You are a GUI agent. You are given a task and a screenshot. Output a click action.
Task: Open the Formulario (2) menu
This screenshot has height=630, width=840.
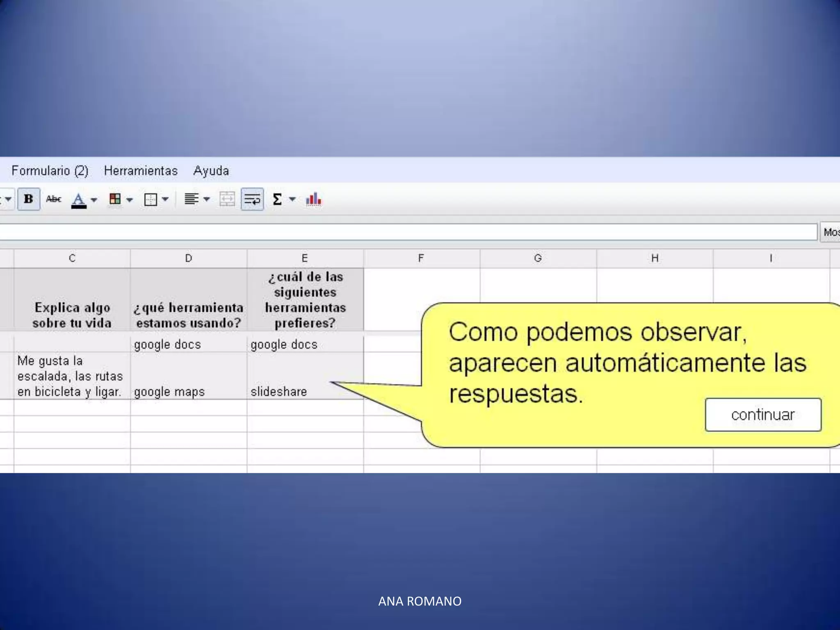coord(50,171)
